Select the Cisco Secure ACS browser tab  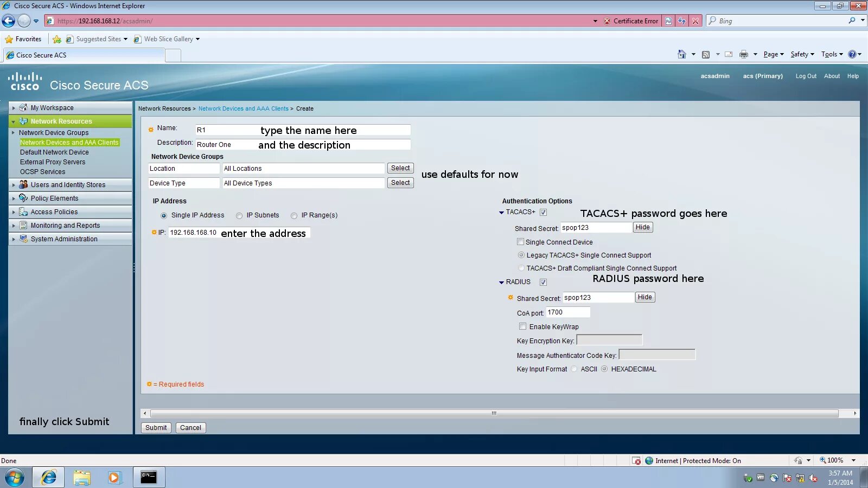click(x=84, y=55)
